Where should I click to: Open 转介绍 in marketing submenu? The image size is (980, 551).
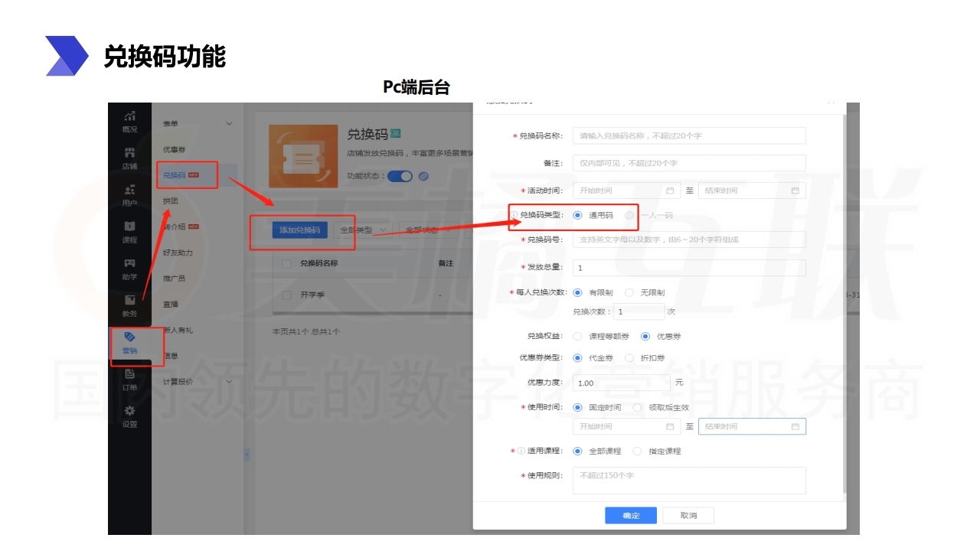click(174, 227)
